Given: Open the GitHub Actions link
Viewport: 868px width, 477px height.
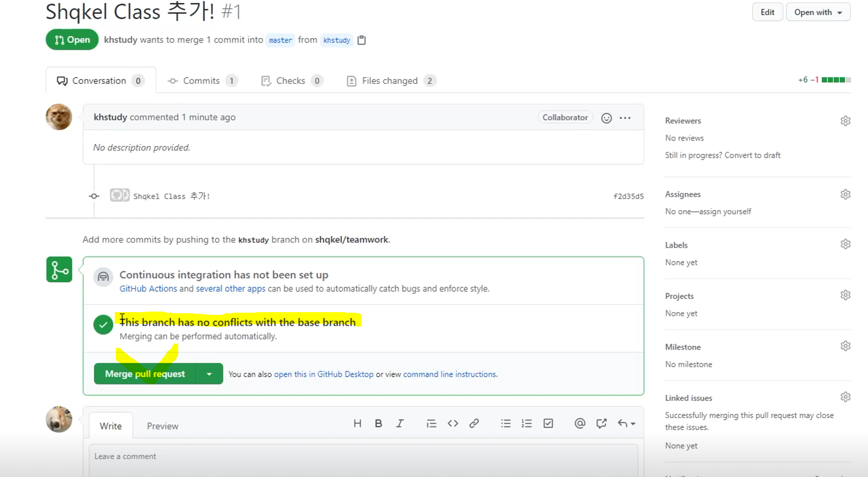Looking at the screenshot, I should (148, 288).
